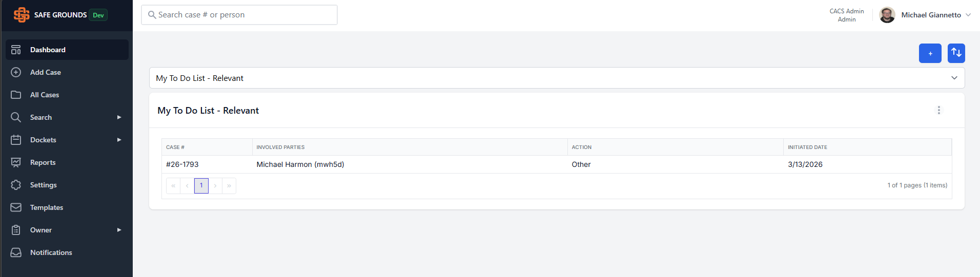Viewport: 980px width, 277px height.
Task: Click the blue sort arrows button
Action: pyautogui.click(x=956, y=53)
